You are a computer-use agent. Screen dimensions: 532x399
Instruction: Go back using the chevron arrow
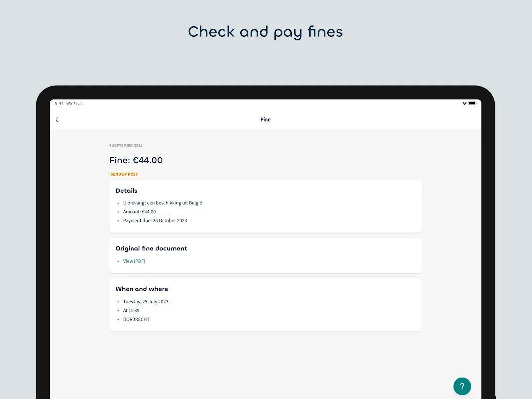[57, 120]
